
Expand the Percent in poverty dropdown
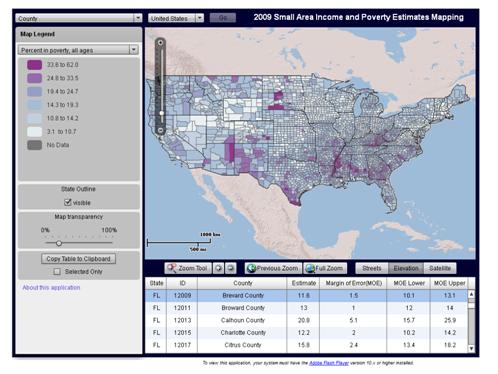[78, 50]
